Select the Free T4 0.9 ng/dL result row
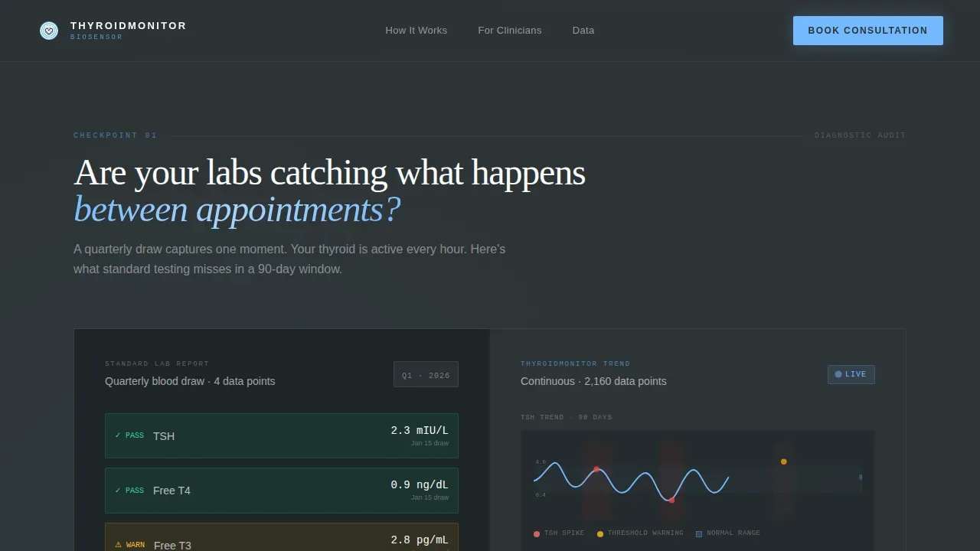The image size is (980, 551). coord(282,491)
